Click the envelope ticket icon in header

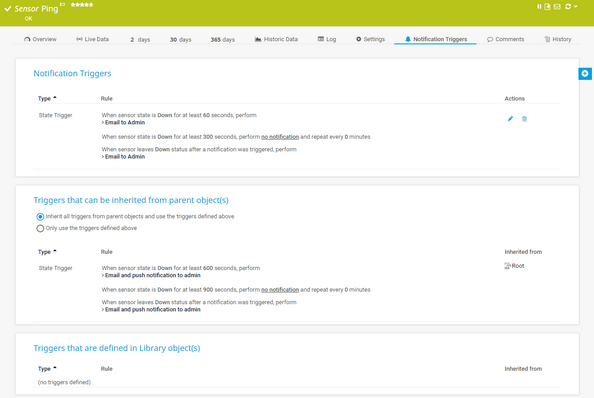click(557, 6)
